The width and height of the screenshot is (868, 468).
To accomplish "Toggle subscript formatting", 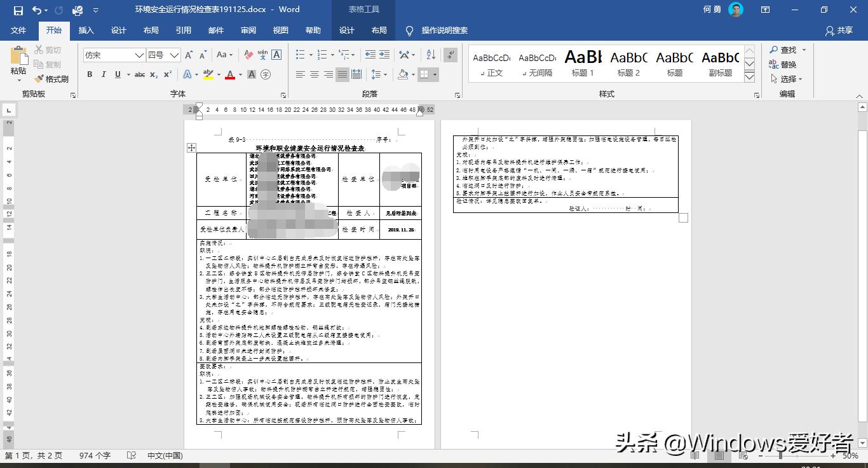I will click(x=153, y=74).
